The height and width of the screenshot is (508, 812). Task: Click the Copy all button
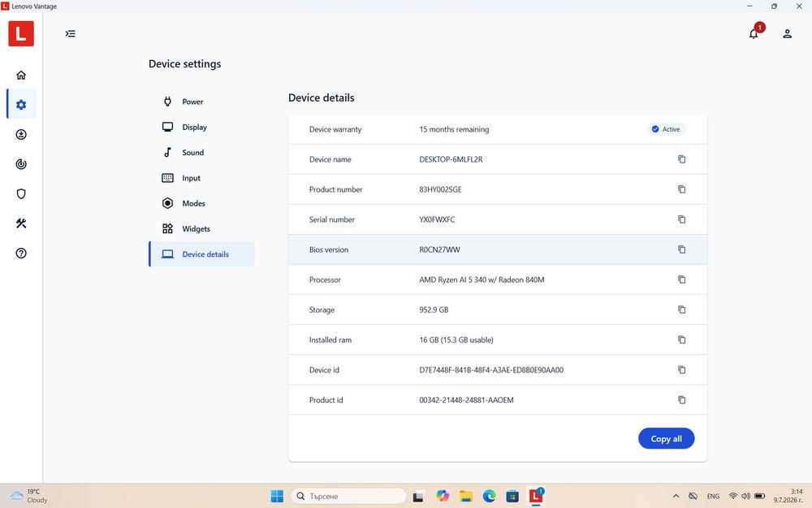(666, 439)
